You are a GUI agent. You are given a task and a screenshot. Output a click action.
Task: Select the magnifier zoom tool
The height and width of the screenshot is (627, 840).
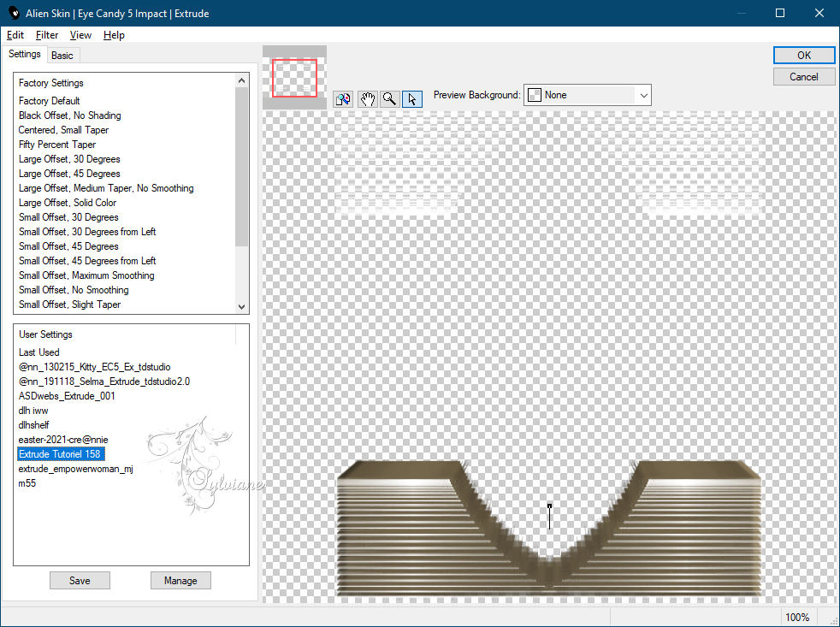point(390,99)
